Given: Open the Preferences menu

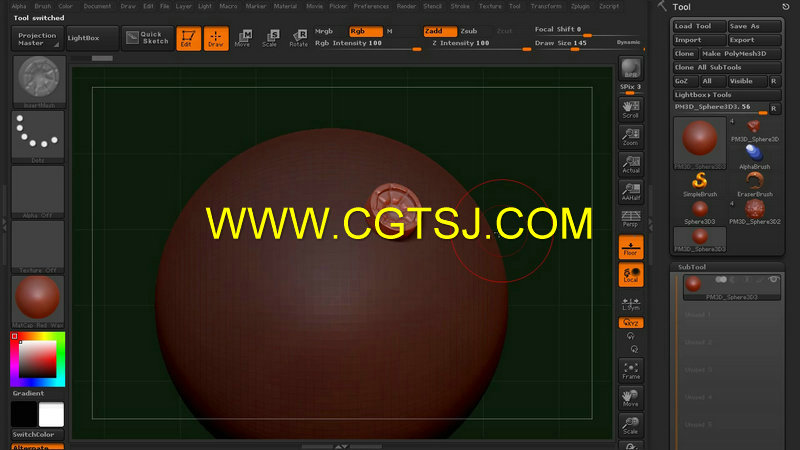Looking at the screenshot, I should tap(371, 6).
